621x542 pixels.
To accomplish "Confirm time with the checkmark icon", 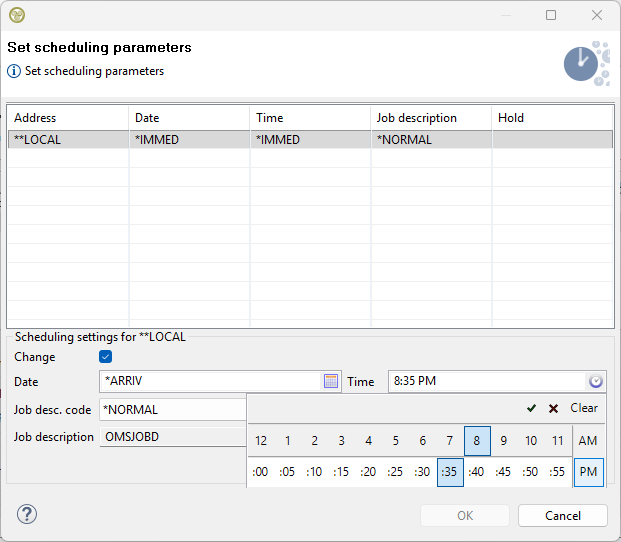I will click(531, 408).
